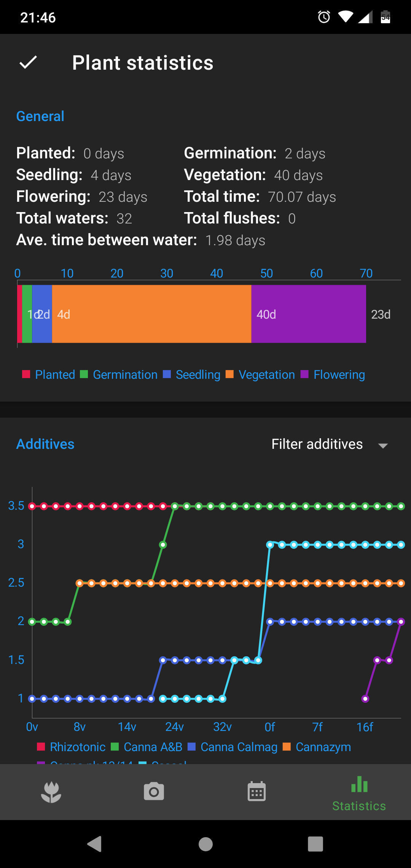Open the camera photos tab

point(154,792)
